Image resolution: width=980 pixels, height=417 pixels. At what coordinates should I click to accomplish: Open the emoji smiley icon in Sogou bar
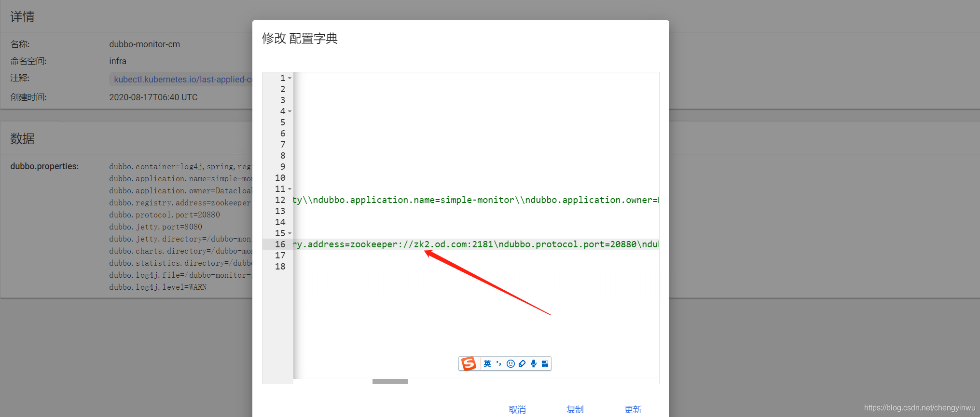coord(511,363)
